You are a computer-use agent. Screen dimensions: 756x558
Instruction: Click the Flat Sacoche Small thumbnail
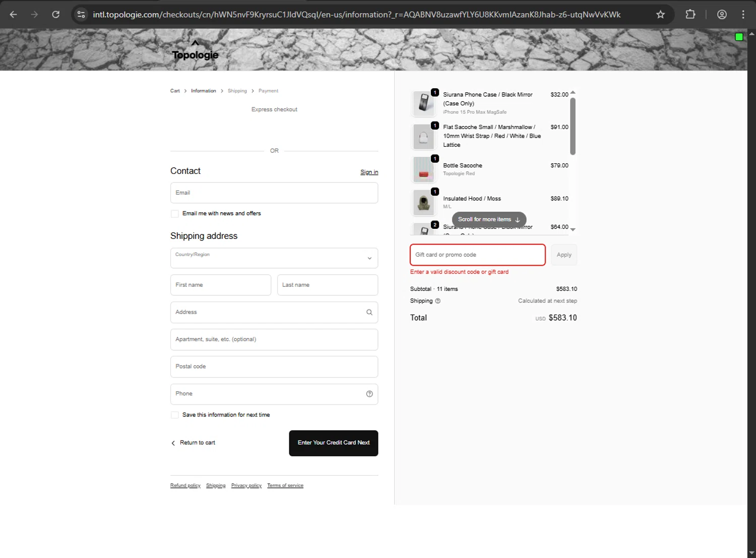click(x=424, y=137)
